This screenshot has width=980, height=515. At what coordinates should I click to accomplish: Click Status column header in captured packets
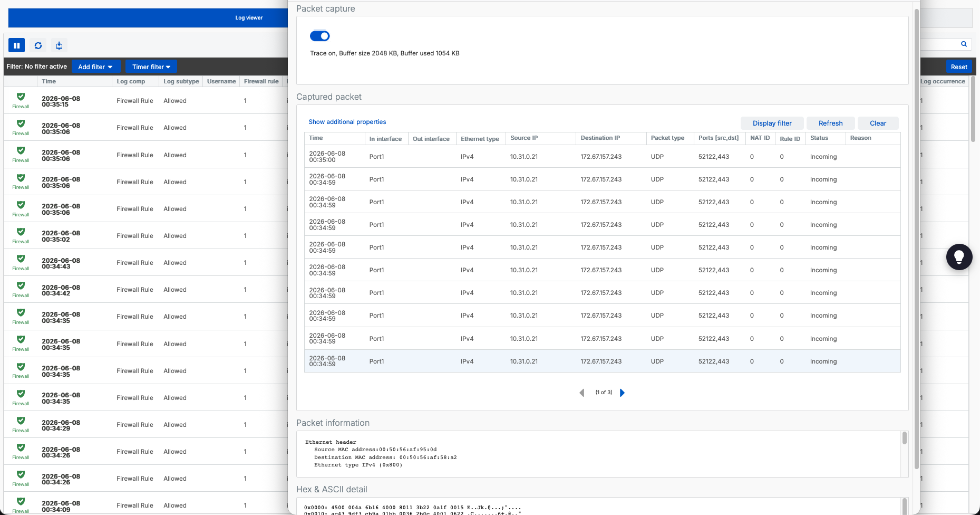click(826, 138)
